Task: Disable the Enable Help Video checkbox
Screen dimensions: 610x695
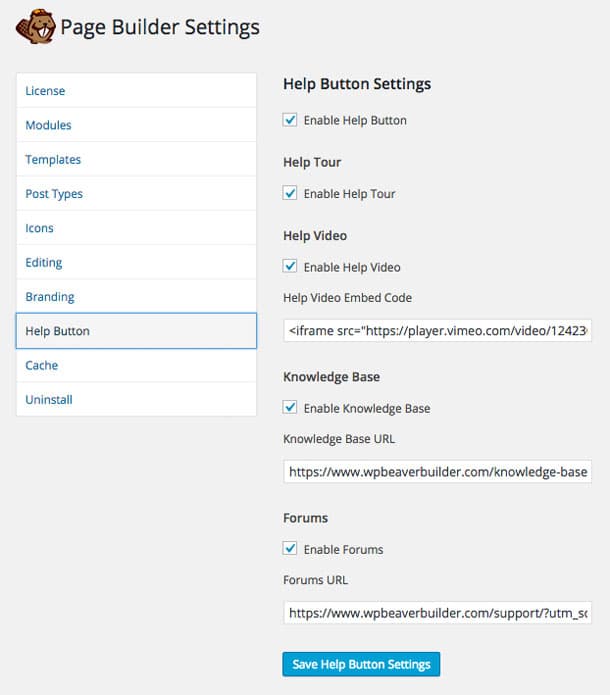Action: coord(290,267)
